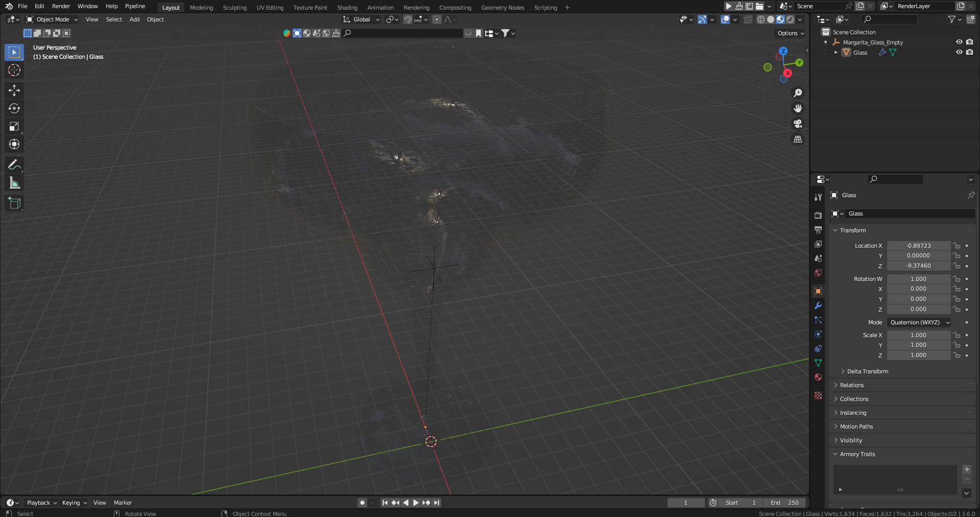Switch to solid viewport shading

coord(771,19)
